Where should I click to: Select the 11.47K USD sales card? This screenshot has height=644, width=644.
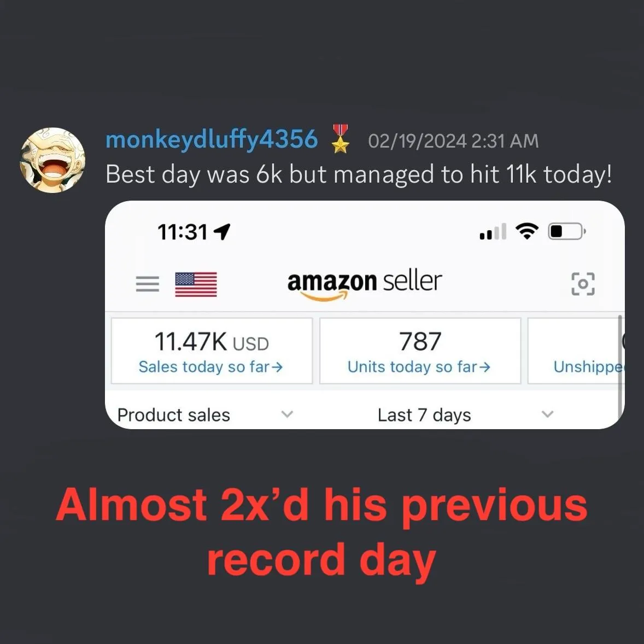click(x=212, y=351)
